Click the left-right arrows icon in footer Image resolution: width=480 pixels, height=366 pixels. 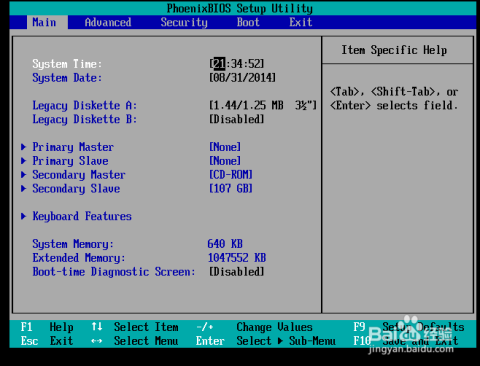[97, 341]
